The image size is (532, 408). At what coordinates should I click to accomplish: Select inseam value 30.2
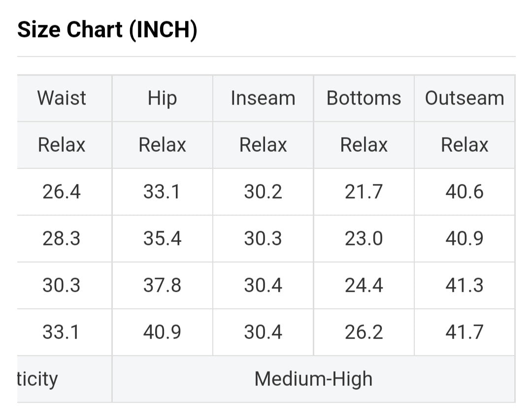263,192
